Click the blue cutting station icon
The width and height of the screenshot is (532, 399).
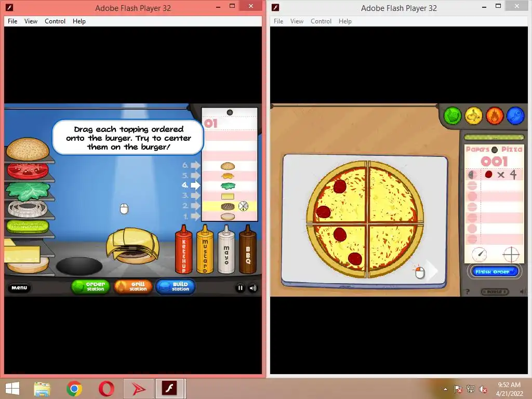click(516, 116)
